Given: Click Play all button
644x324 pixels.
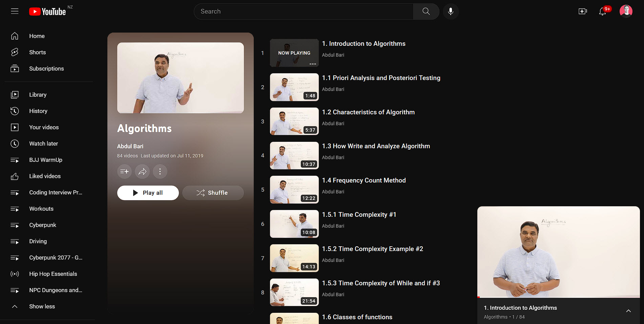Looking at the screenshot, I should click(x=148, y=193).
